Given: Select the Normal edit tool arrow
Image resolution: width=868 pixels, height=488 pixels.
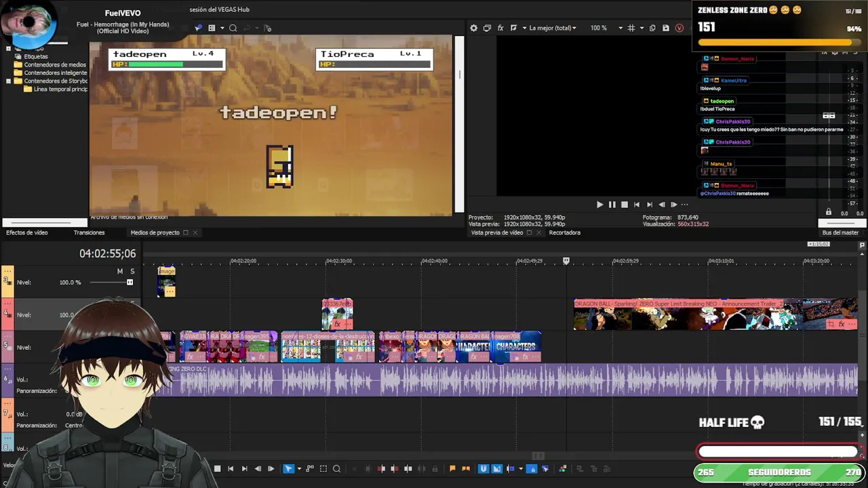Looking at the screenshot, I should [289, 468].
